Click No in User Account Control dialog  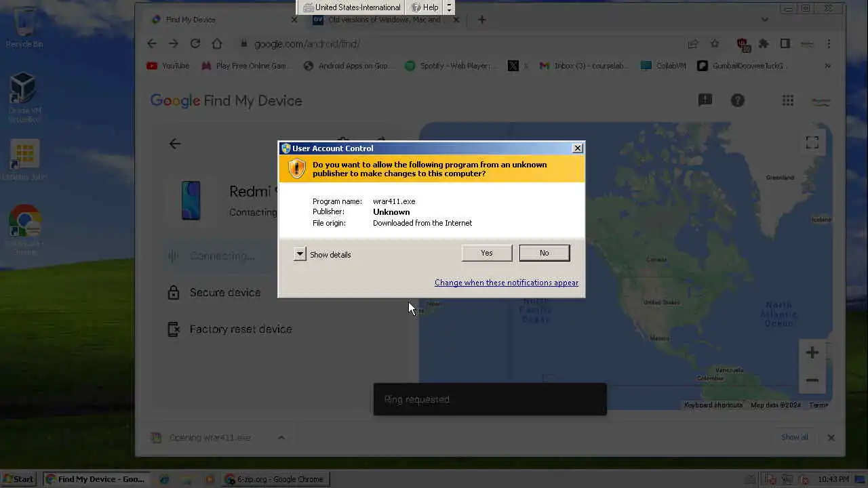[x=545, y=253]
